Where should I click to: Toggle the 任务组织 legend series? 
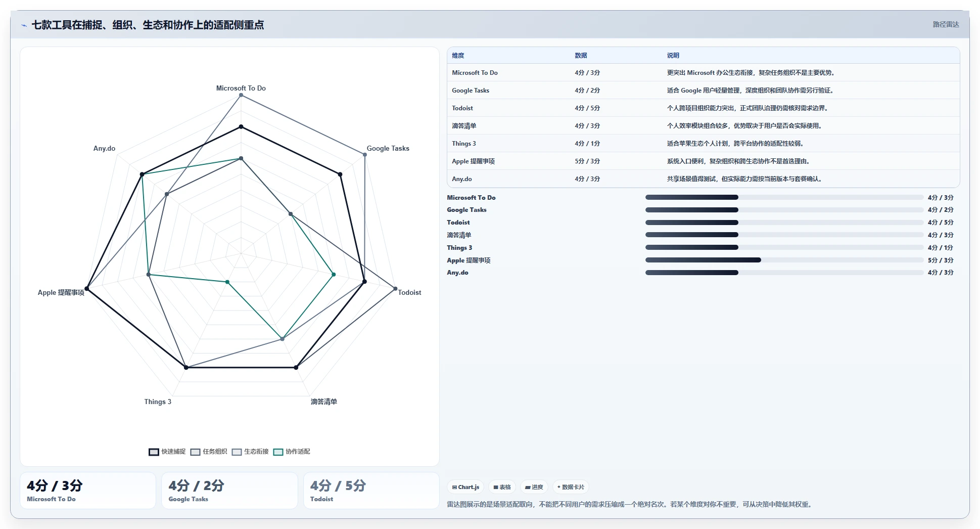coord(209,452)
